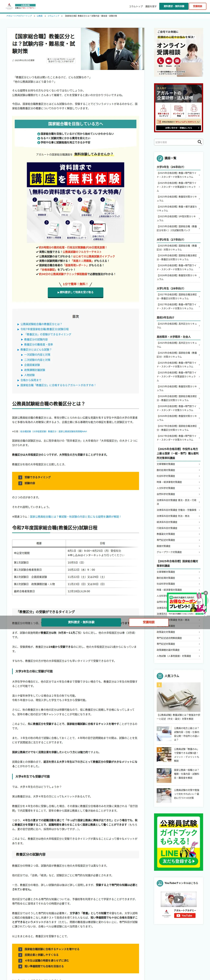Click the article hero image of man at whiteboard
Screen dimensions: 210x980
[112, 49]
